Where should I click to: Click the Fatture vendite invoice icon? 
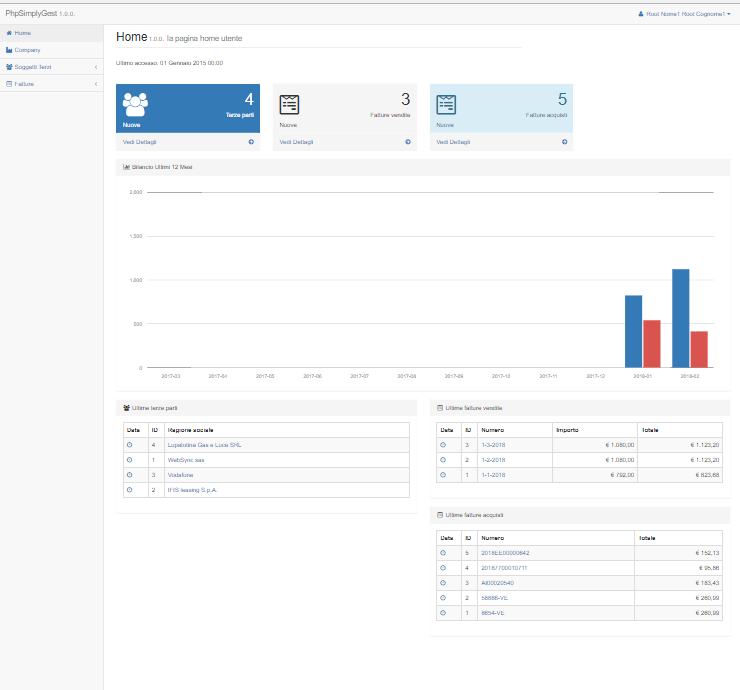pyautogui.click(x=289, y=105)
